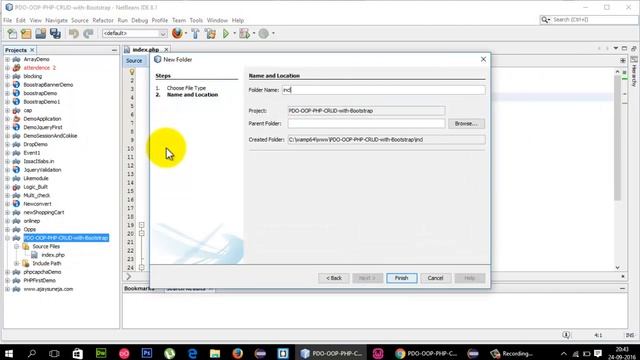Screen dimensions: 640x360
Task: Select the index.php file in Source Files
Action: point(53,255)
